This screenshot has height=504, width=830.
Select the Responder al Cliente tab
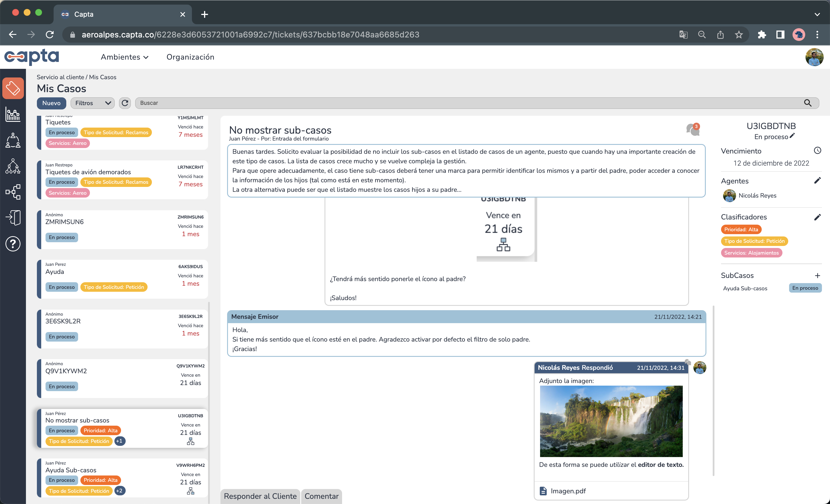click(260, 496)
